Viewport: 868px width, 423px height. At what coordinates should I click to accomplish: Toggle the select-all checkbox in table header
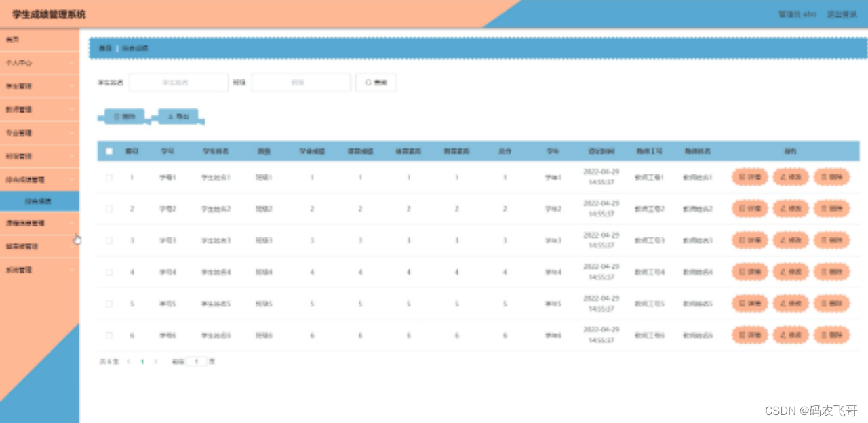click(109, 151)
